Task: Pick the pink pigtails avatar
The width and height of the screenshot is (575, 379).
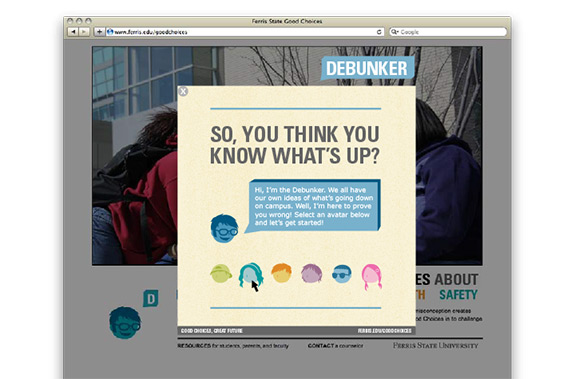Action: pyautogui.click(x=371, y=276)
